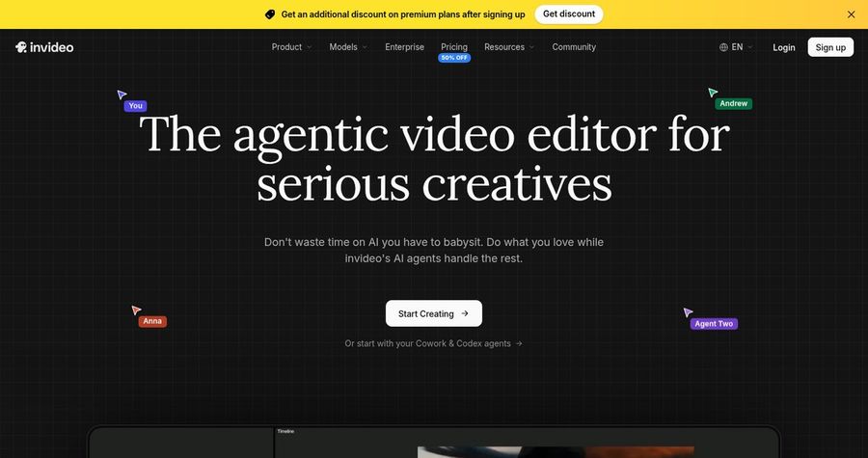Expand the Models menu chevron
The image size is (868, 458).
click(365, 47)
